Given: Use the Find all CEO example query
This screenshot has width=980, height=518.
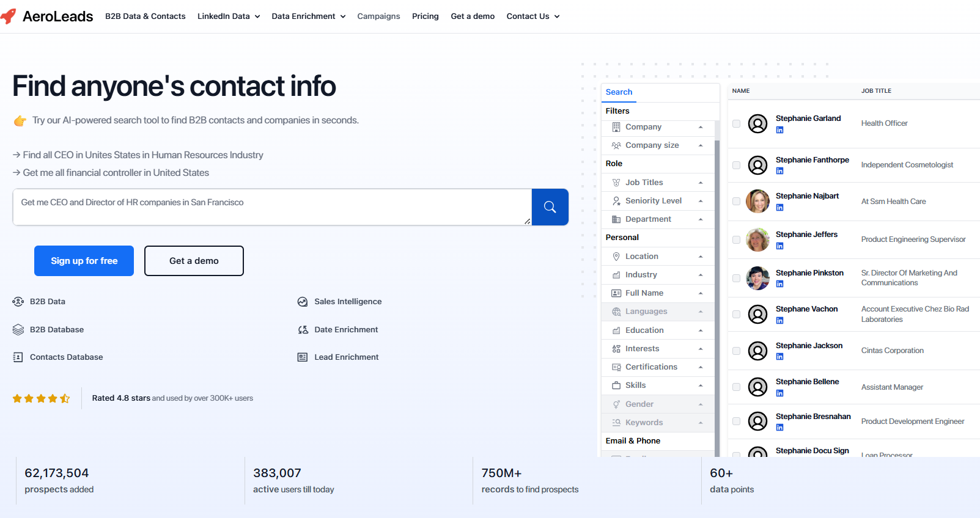Looking at the screenshot, I should click(x=138, y=155).
